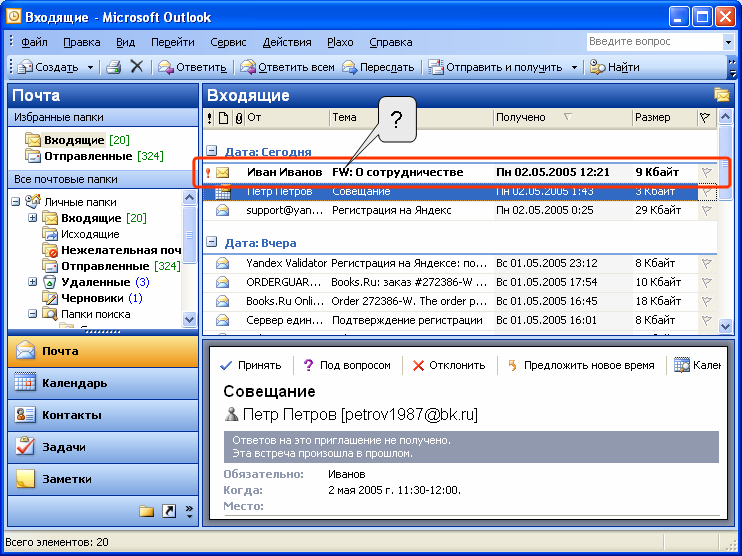Select the Черновики folder
This screenshot has height=556, width=742.
coord(92,298)
